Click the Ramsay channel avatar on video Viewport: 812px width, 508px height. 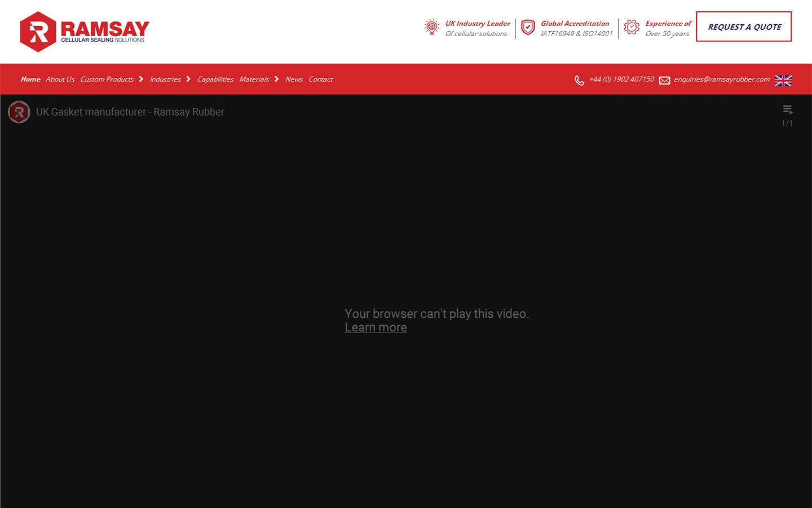coord(19,112)
